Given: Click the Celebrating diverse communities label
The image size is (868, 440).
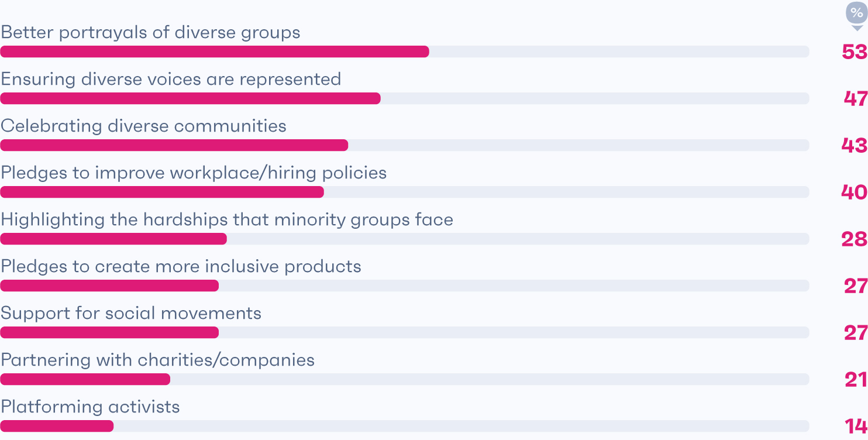Looking at the screenshot, I should [x=144, y=126].
